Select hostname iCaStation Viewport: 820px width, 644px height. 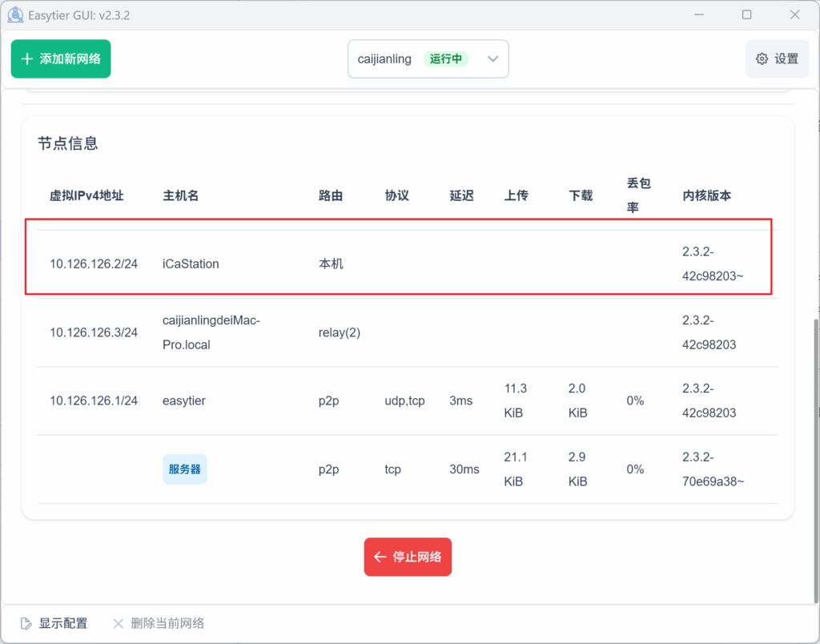click(x=191, y=264)
